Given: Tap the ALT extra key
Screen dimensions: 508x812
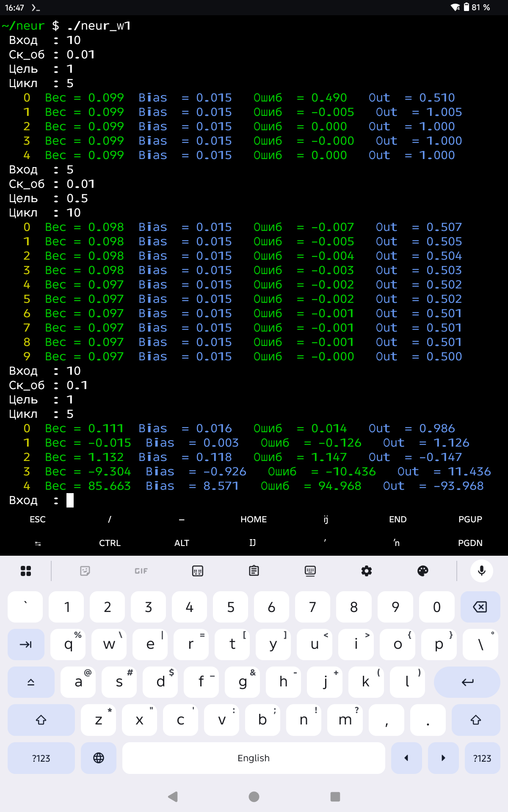Looking at the screenshot, I should (x=182, y=543).
